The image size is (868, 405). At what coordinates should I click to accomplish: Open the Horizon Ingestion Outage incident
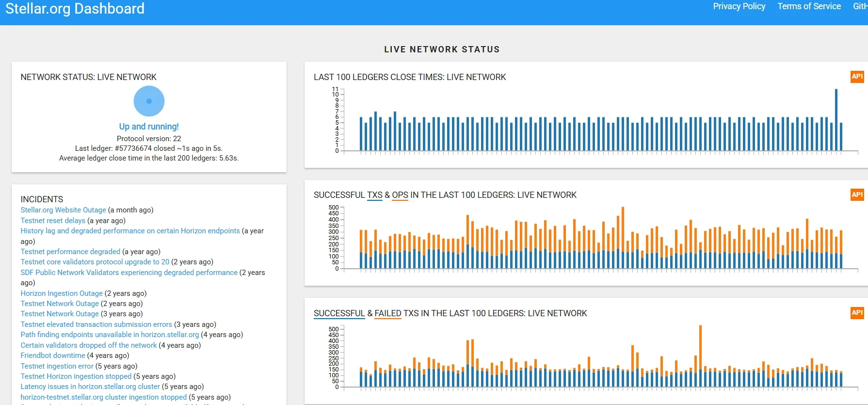click(x=62, y=293)
